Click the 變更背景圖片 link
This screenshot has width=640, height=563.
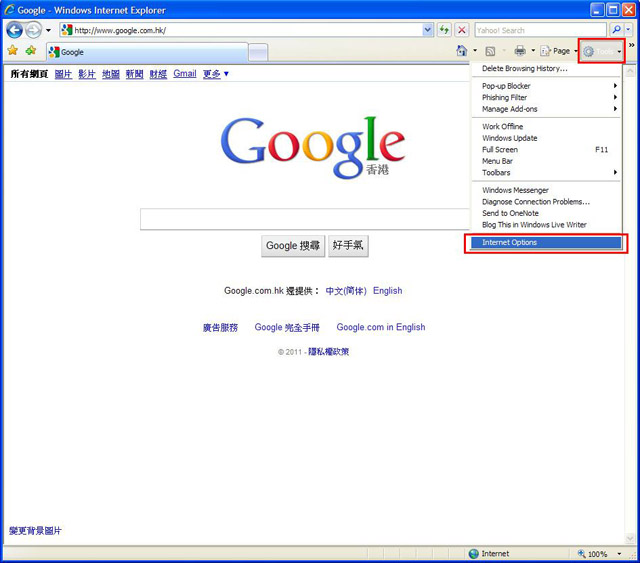pos(35,531)
